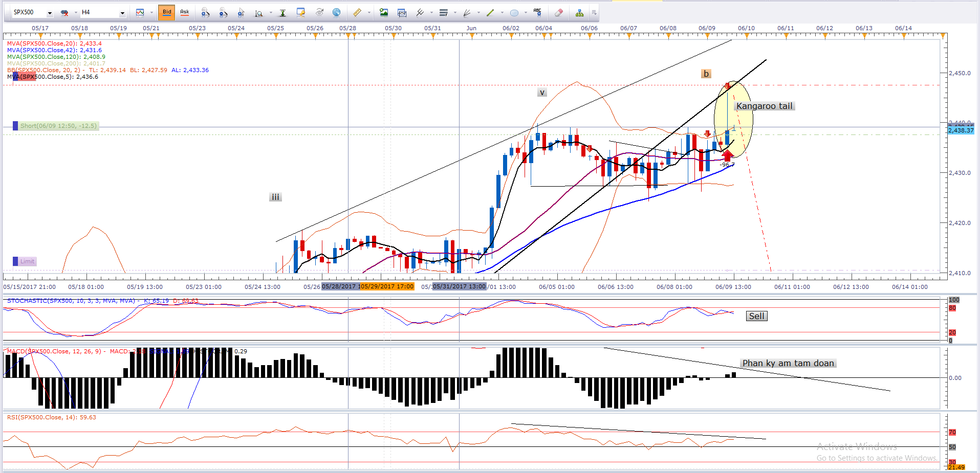Viewport: 980px width, 473px height.
Task: Click the 2,438.37 current price marker
Action: coord(961,130)
